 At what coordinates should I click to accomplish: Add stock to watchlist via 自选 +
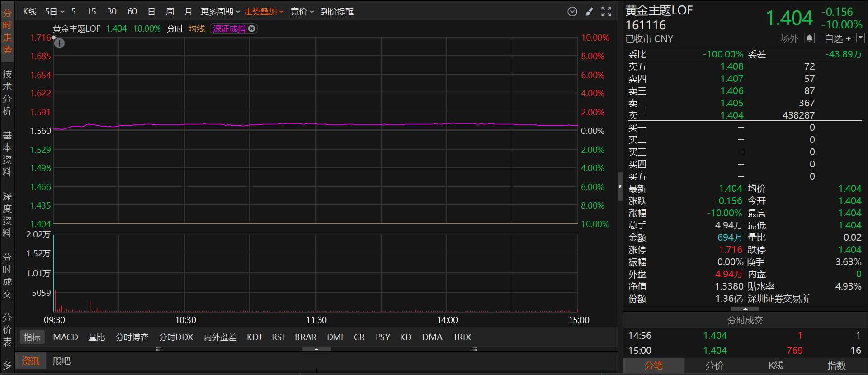click(837, 38)
